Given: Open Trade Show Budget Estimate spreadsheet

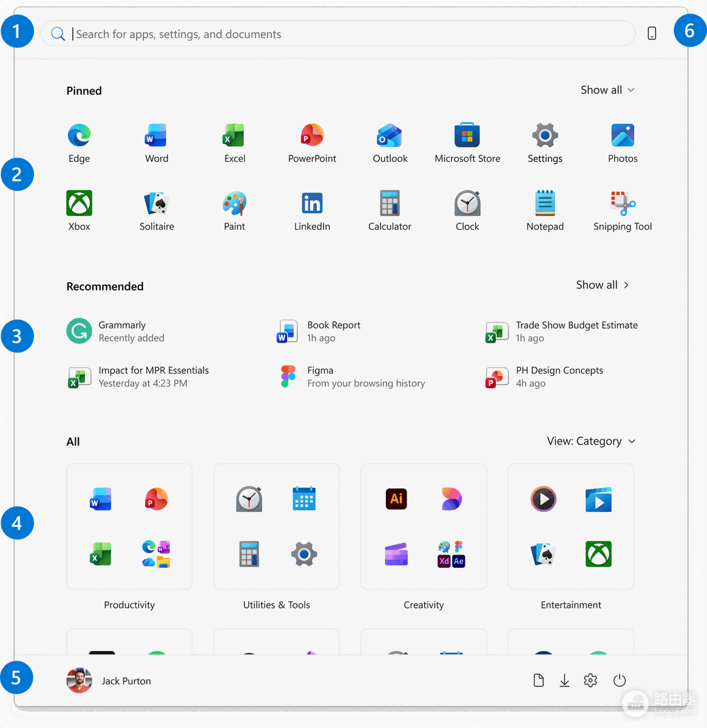Looking at the screenshot, I should pyautogui.click(x=561, y=331).
